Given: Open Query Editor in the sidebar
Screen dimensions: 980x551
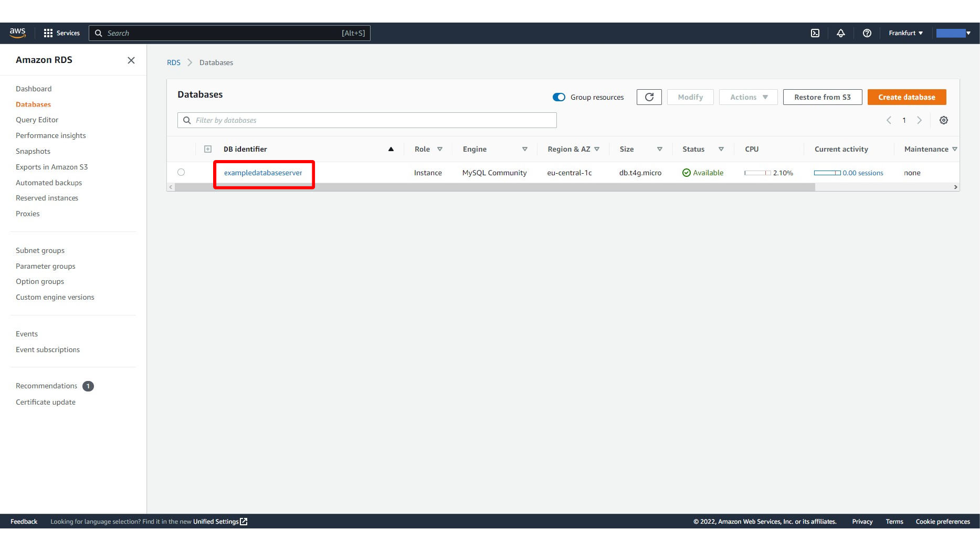Looking at the screenshot, I should [x=37, y=120].
